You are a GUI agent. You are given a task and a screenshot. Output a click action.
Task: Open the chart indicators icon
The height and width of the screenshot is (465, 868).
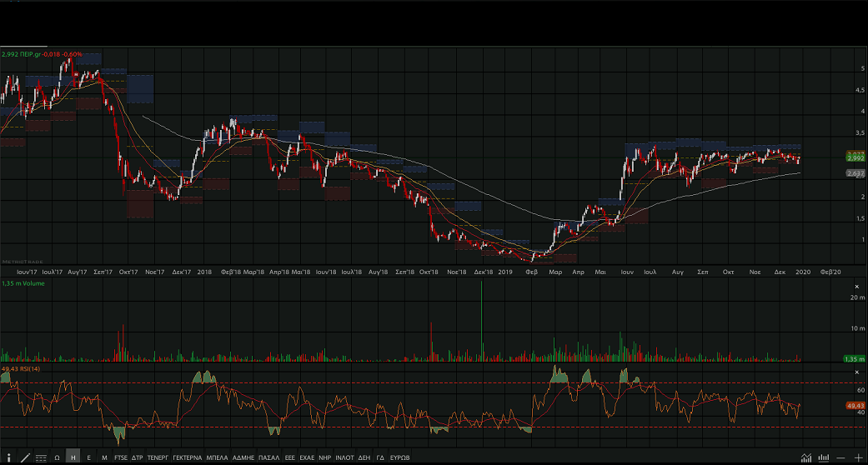click(805, 457)
